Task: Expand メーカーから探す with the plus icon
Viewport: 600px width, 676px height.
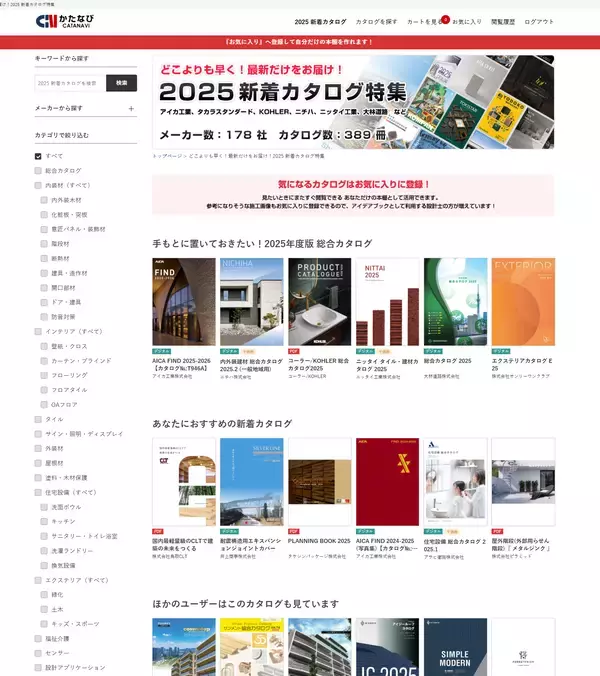Action: (131, 109)
